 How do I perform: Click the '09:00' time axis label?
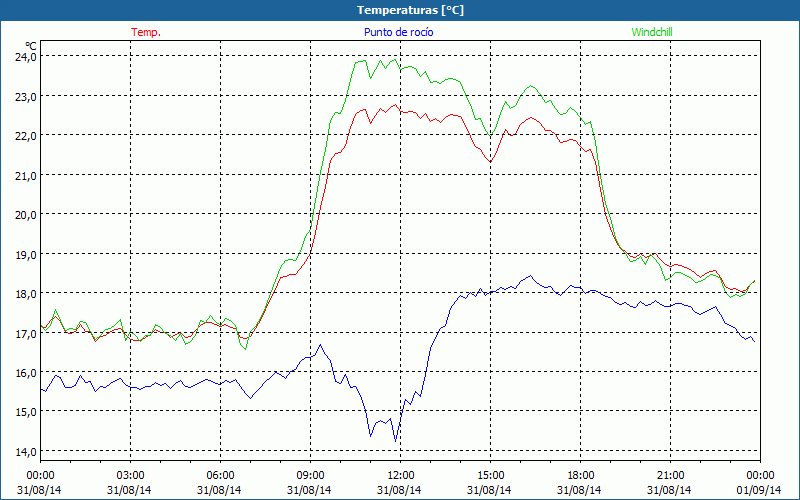point(310,476)
